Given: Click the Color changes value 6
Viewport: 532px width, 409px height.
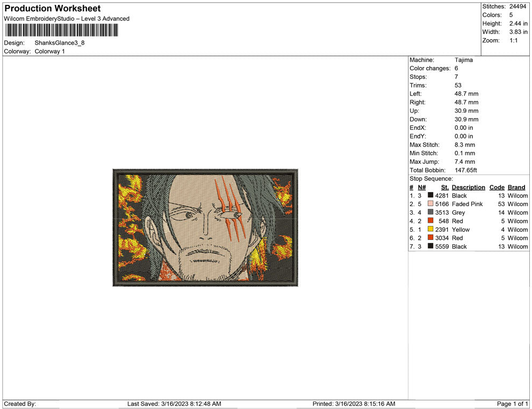Looking at the screenshot, I should pos(456,69).
